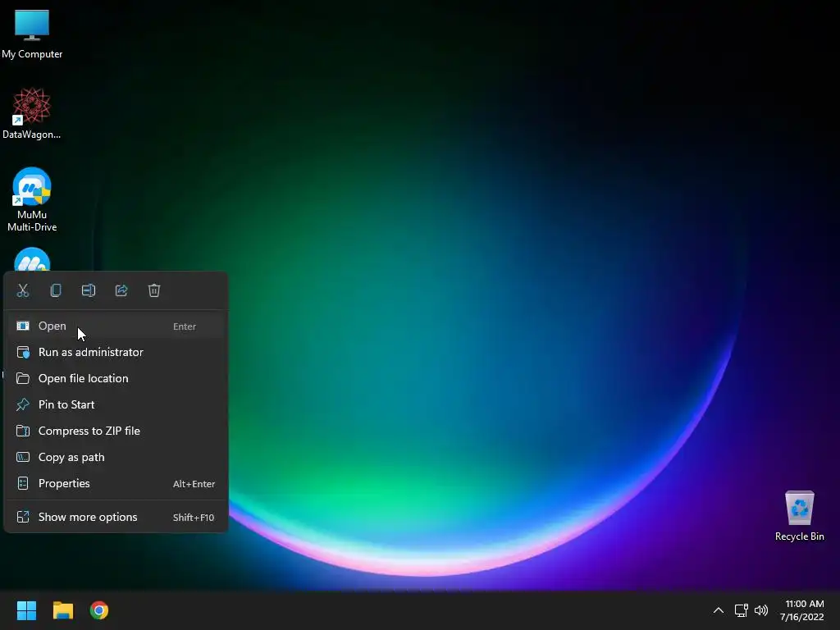Select the DataWagon desktop shortcut

click(32, 113)
